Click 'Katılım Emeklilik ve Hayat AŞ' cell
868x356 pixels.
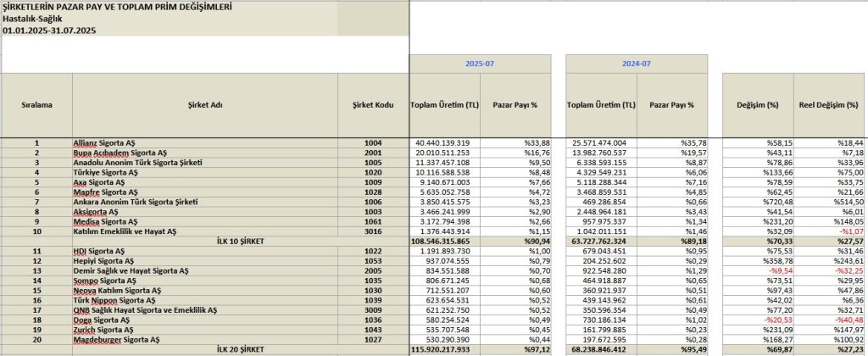[x=205, y=231]
